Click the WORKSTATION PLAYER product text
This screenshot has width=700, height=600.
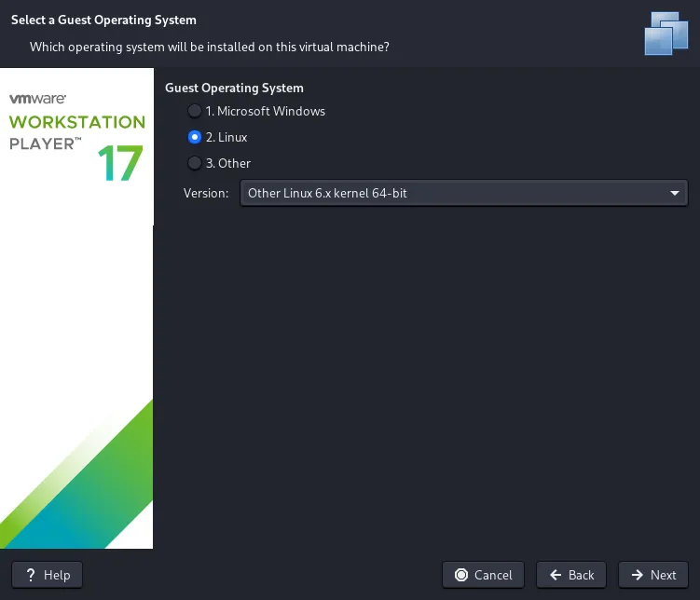point(76,132)
